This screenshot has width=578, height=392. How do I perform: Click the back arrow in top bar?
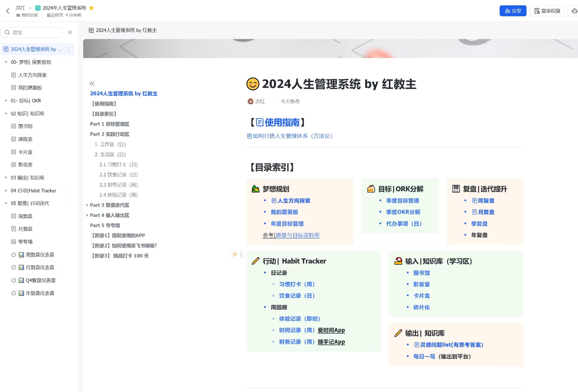tap(8, 11)
